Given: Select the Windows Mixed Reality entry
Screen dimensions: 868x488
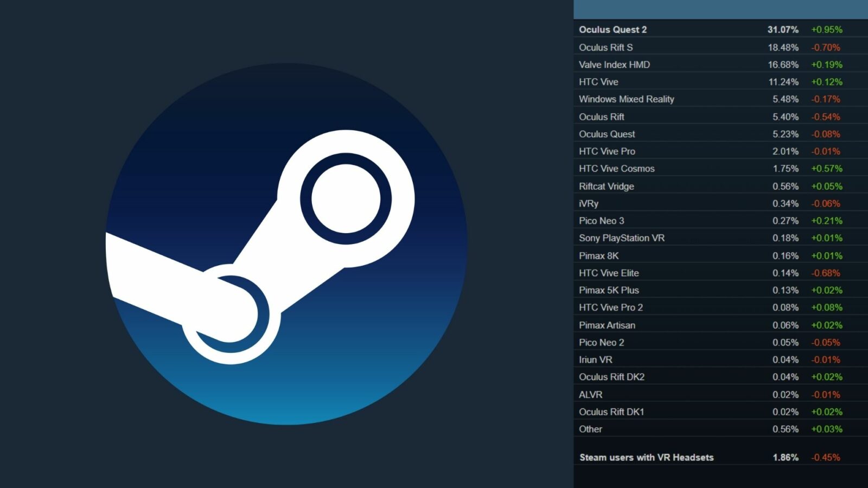Looking at the screenshot, I should (626, 99).
